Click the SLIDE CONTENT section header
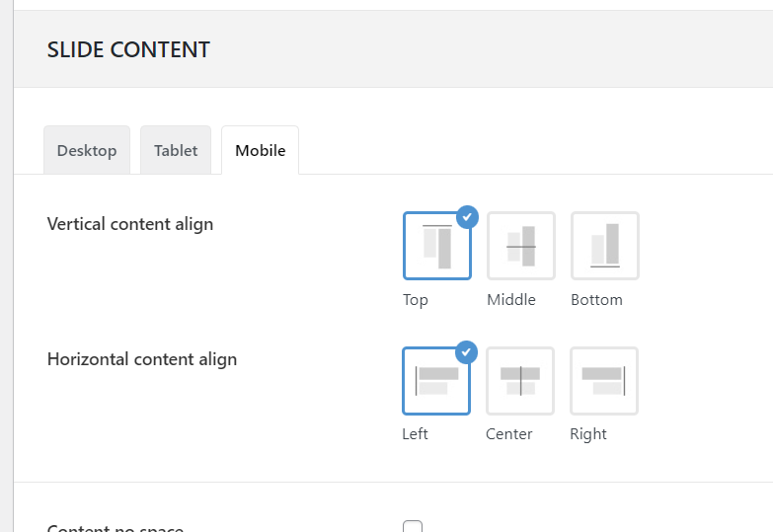 tap(128, 50)
